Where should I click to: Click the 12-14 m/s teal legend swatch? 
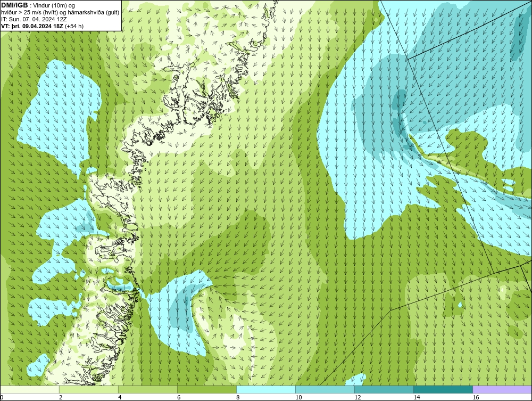point(384,389)
